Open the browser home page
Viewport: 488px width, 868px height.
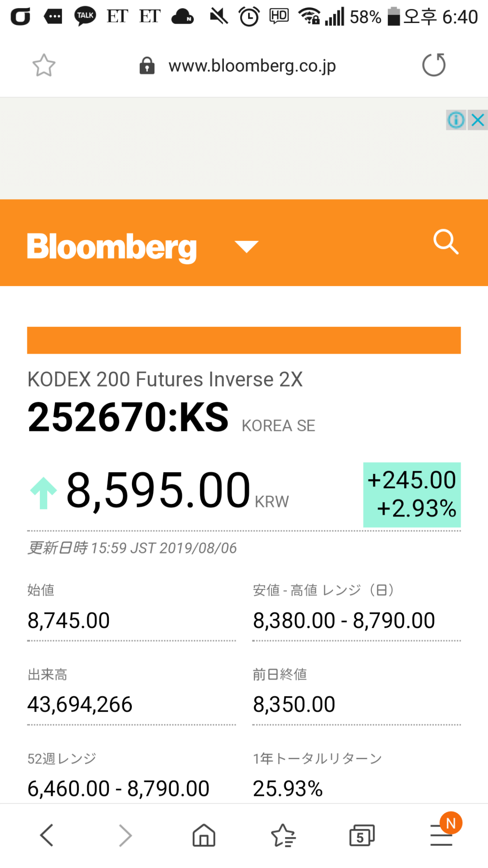[204, 835]
